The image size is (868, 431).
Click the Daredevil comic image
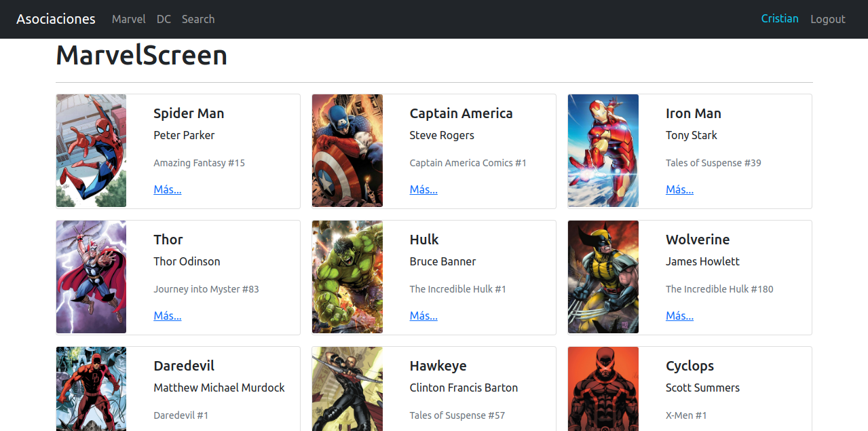click(x=91, y=389)
